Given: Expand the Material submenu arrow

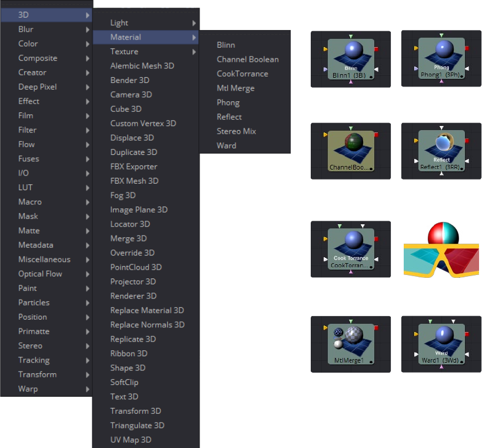Looking at the screenshot, I should click(194, 38).
